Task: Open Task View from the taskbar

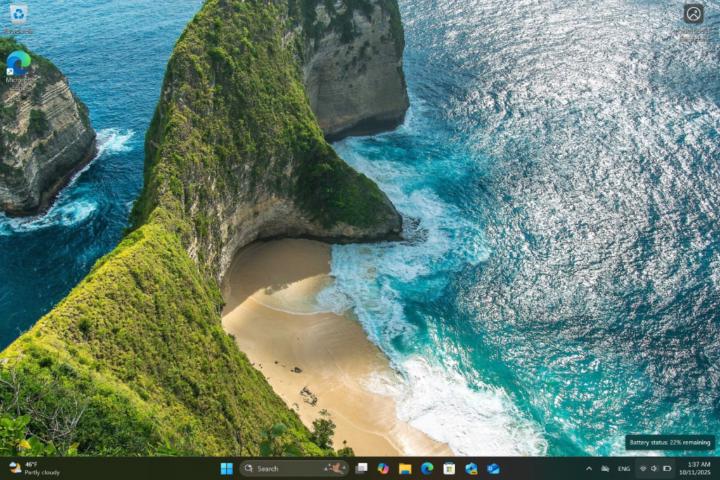Action: (x=361, y=468)
